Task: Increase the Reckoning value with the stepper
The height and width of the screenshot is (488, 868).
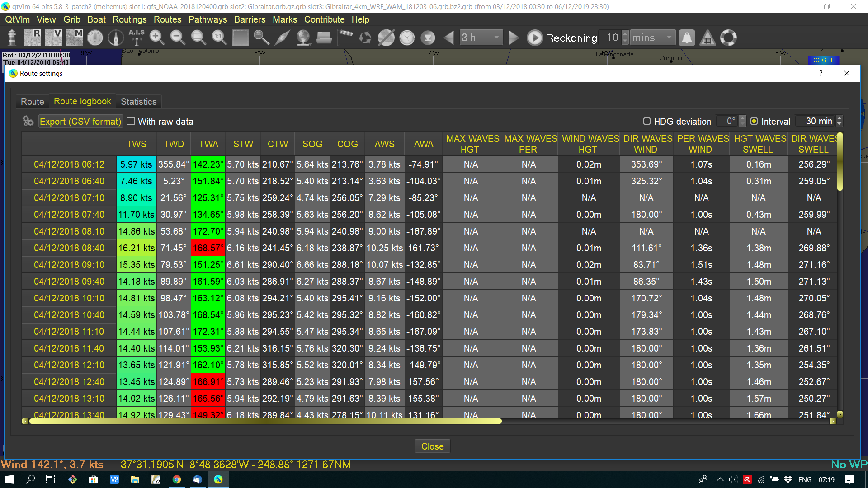Action: coord(625,35)
